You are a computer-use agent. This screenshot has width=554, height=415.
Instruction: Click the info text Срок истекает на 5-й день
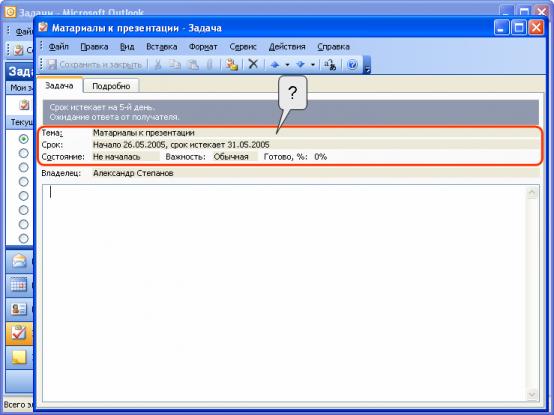tap(102, 107)
